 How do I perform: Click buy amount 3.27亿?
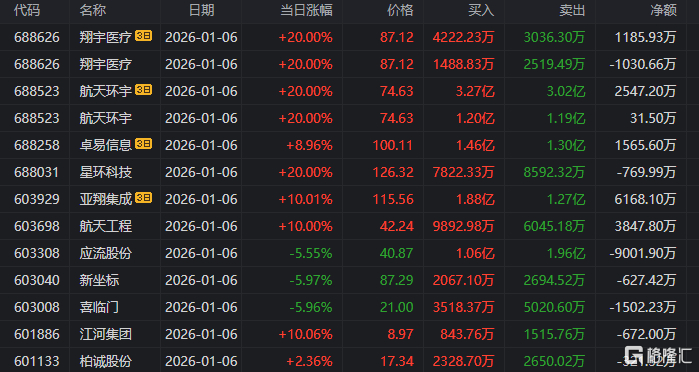click(x=474, y=91)
